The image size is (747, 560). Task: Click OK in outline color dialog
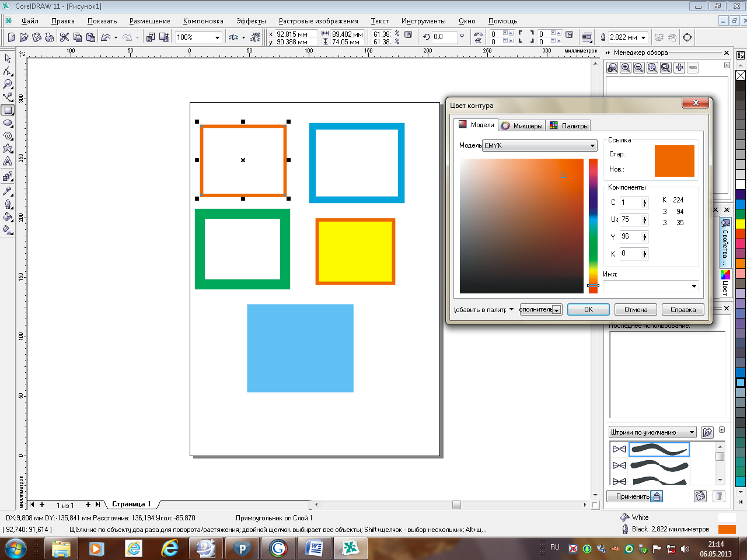click(588, 310)
